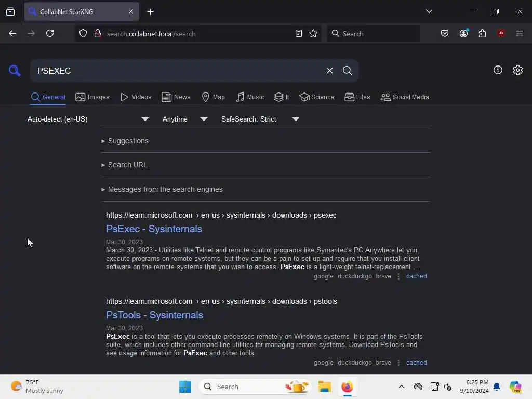The image size is (532, 399).
Task: Open the Anytime time range dropdown
Action: (184, 119)
